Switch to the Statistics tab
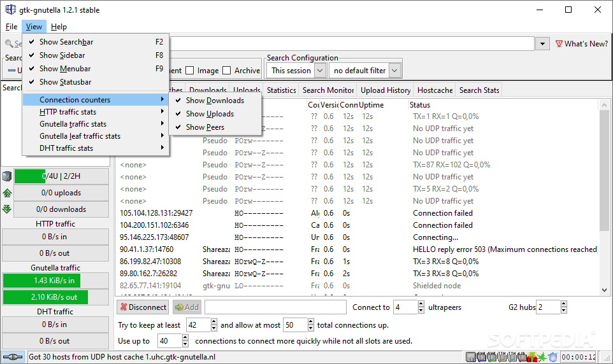 point(282,90)
